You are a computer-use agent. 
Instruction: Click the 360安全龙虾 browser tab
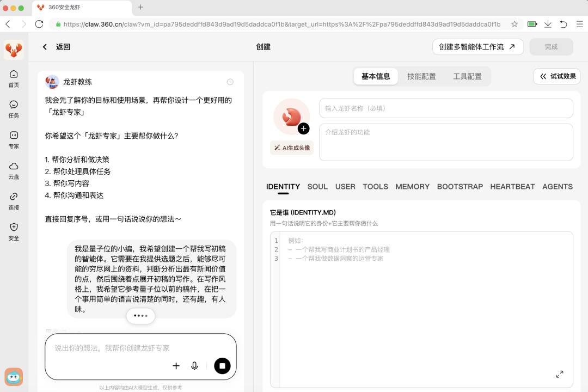click(x=82, y=8)
